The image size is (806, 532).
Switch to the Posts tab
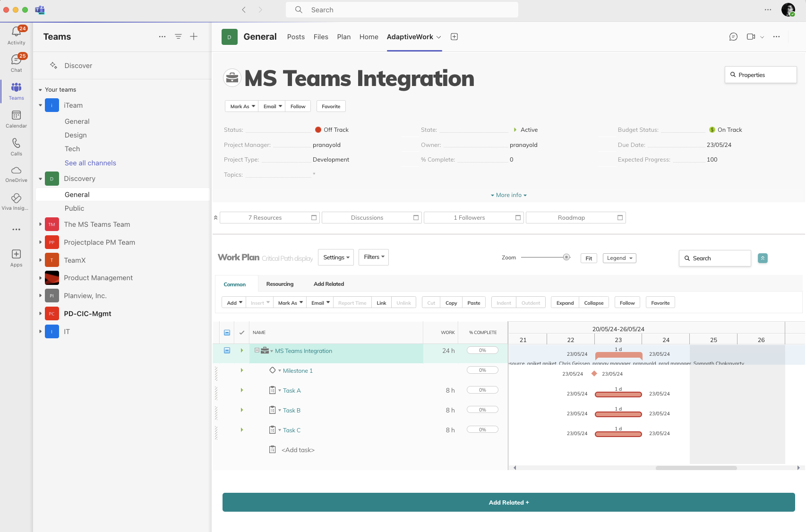296,37
